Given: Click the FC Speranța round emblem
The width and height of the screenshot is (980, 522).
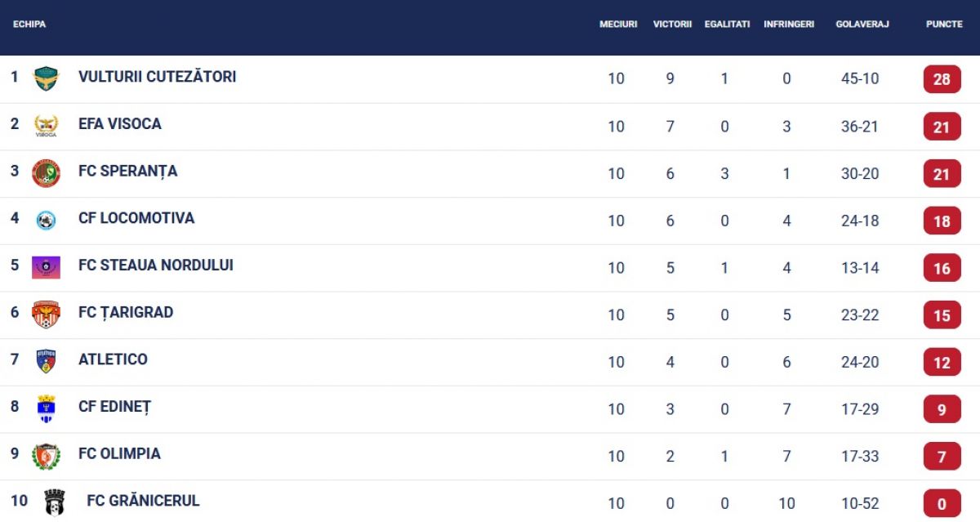Looking at the screenshot, I should click(x=46, y=173).
